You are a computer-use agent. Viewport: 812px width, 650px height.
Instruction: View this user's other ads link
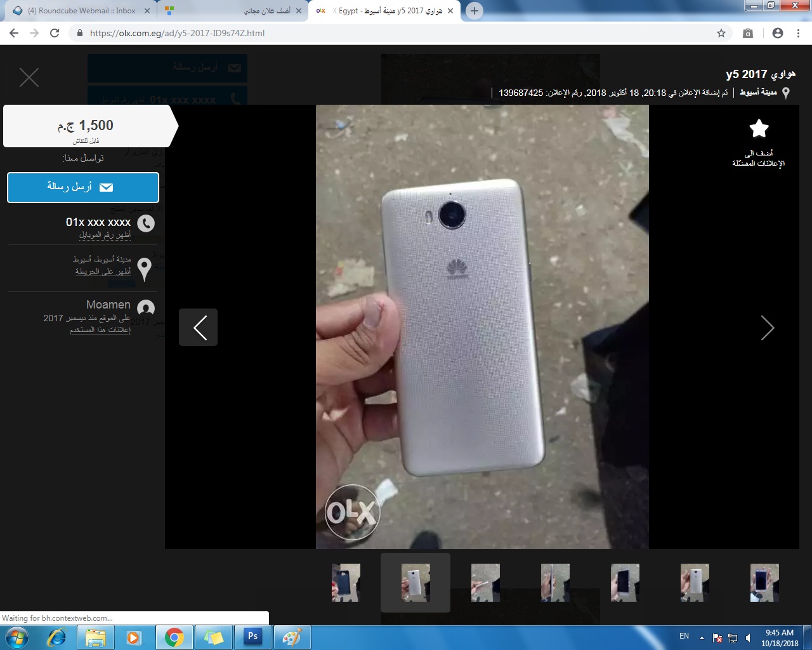(100, 330)
